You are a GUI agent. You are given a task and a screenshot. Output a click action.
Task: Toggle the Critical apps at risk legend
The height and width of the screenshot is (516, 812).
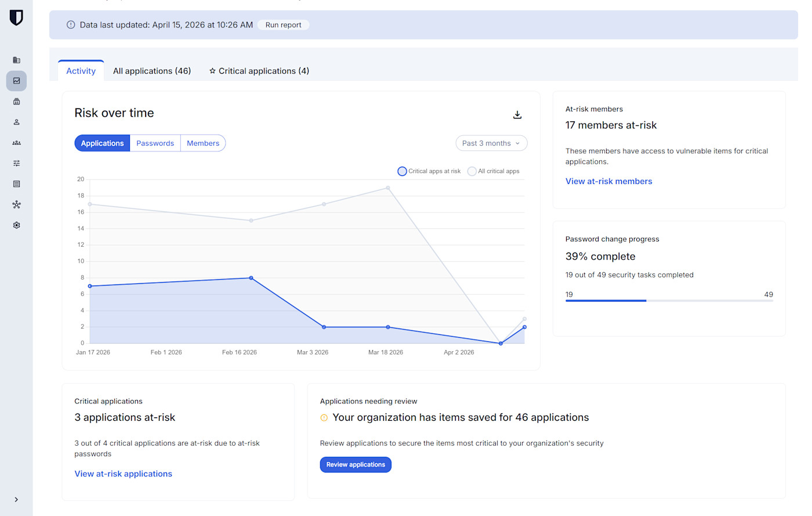click(x=429, y=171)
